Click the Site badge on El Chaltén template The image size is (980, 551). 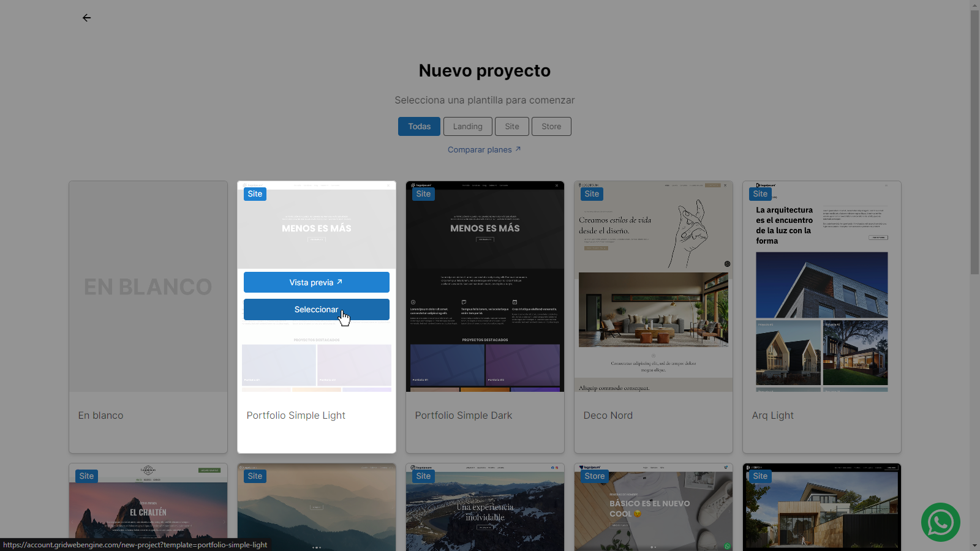coord(86,476)
